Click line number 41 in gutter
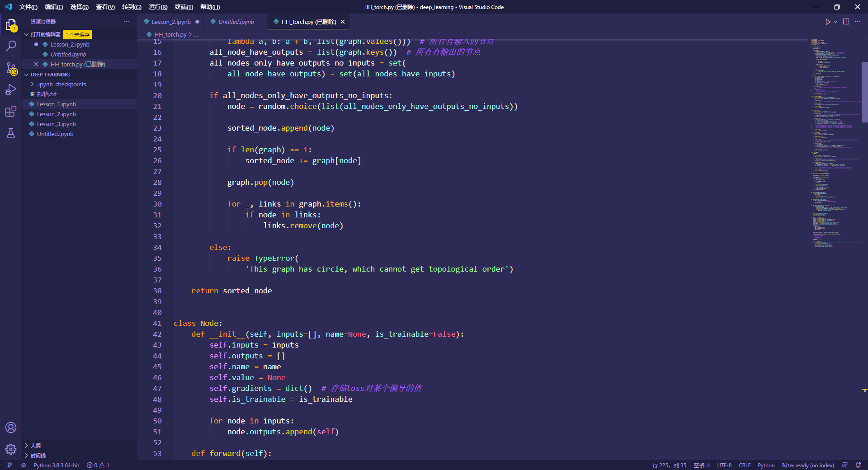The height and width of the screenshot is (470, 868). coord(157,323)
